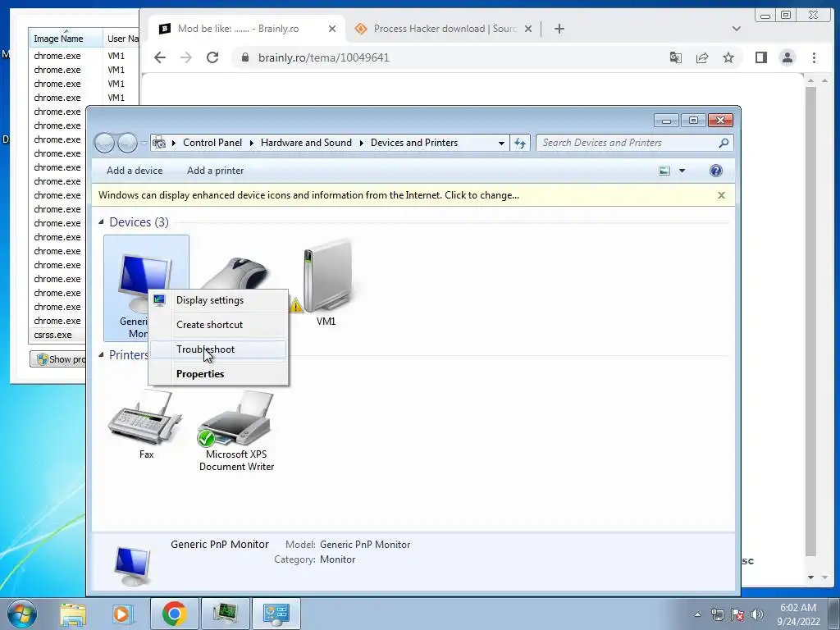Click the Task Manager taskbar icon
This screenshot has width=840, height=630.
click(225, 614)
